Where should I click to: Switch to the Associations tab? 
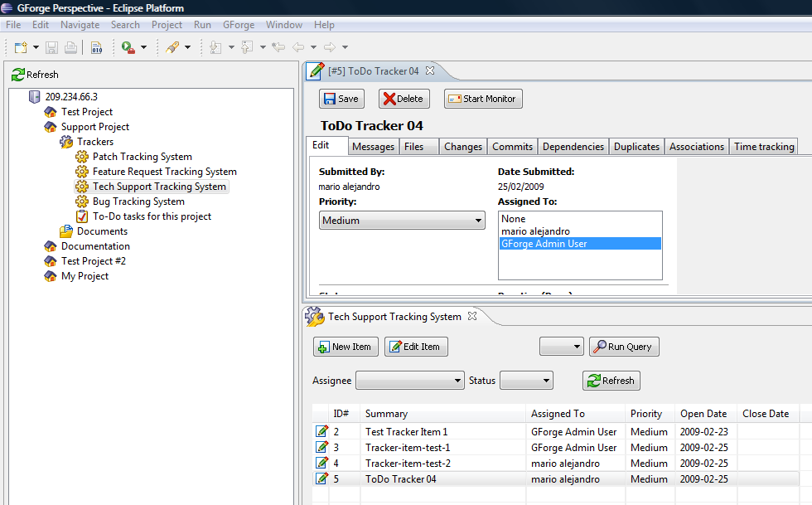697,147
